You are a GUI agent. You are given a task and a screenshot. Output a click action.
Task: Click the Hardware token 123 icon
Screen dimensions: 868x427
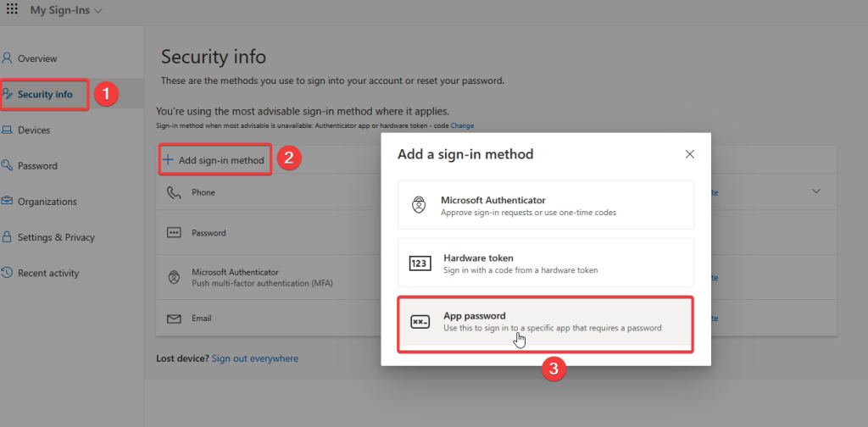pos(420,263)
